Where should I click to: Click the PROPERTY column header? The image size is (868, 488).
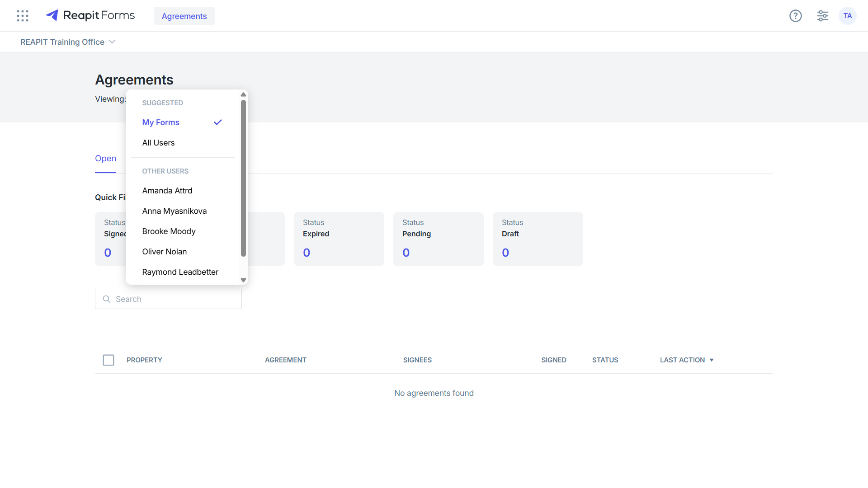pyautogui.click(x=144, y=360)
